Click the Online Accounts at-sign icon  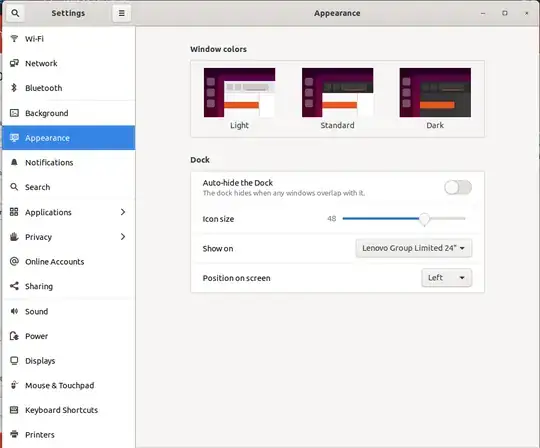[14, 261]
